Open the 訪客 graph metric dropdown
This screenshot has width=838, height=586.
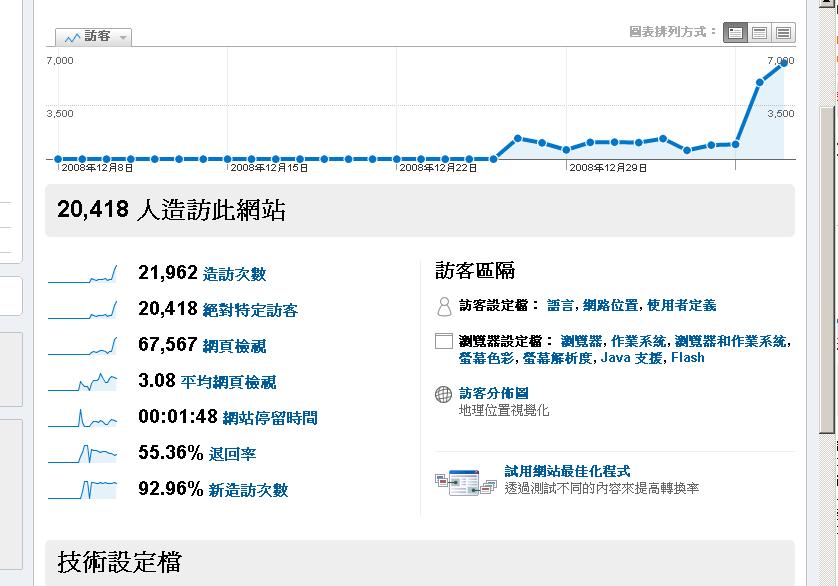pos(94,37)
